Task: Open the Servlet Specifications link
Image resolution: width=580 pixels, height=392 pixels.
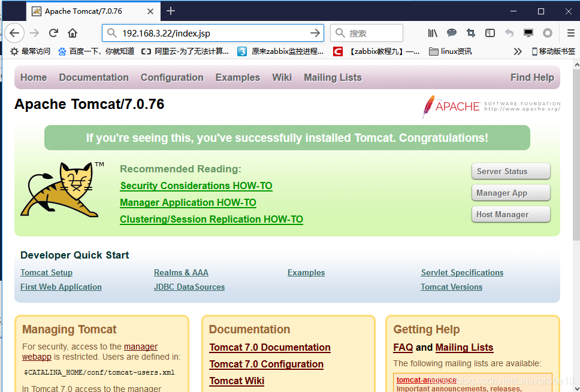Action: tap(462, 273)
